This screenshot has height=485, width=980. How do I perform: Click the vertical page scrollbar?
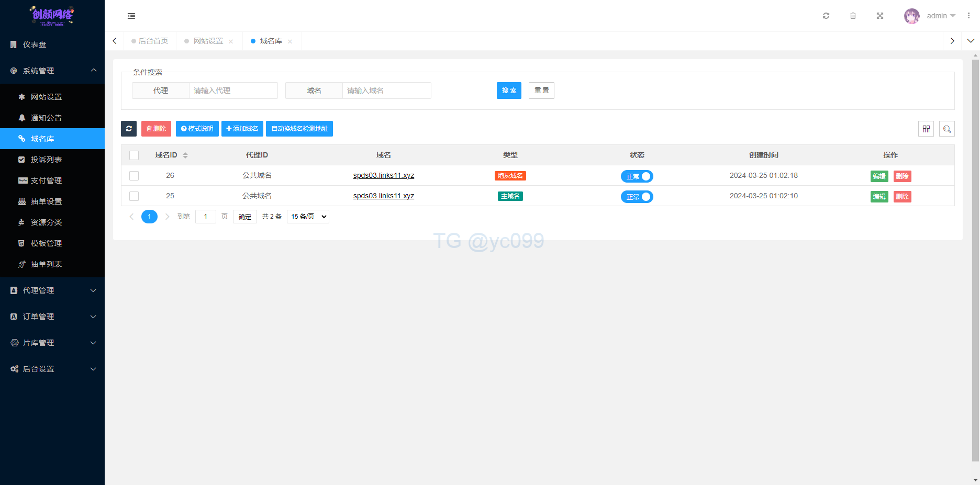click(975, 262)
